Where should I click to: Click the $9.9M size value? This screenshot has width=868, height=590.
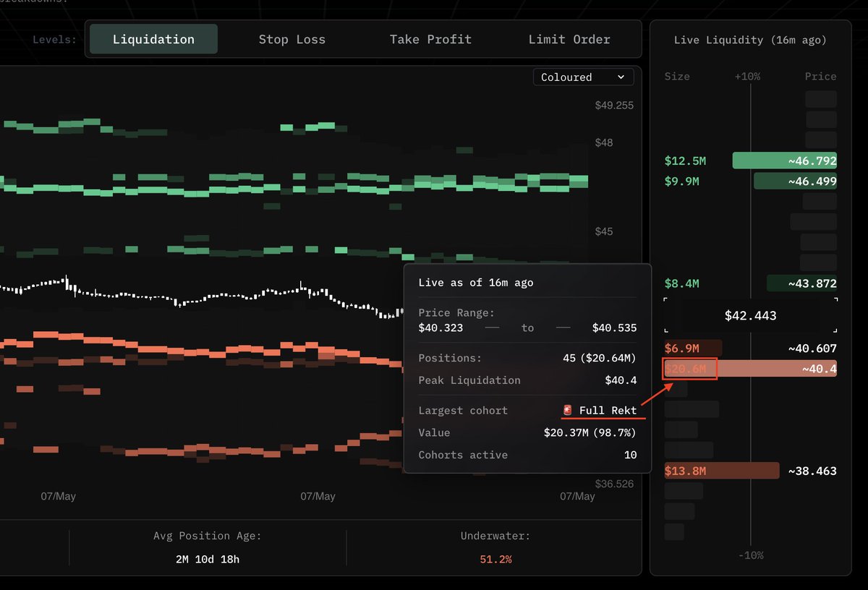point(682,181)
